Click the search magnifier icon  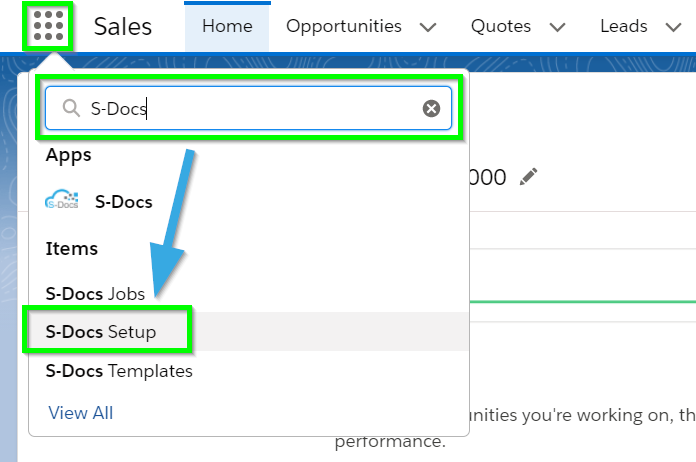(x=71, y=108)
